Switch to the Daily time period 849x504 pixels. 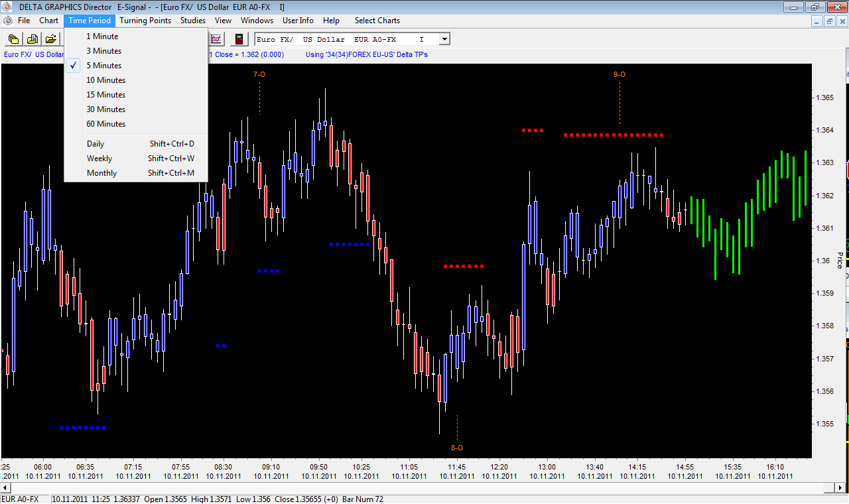point(95,143)
